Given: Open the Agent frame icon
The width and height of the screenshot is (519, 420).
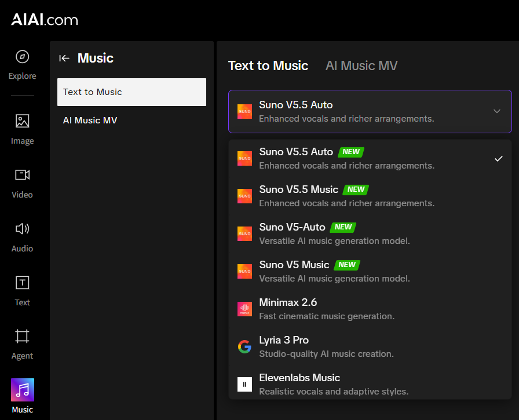Looking at the screenshot, I should tap(22, 336).
